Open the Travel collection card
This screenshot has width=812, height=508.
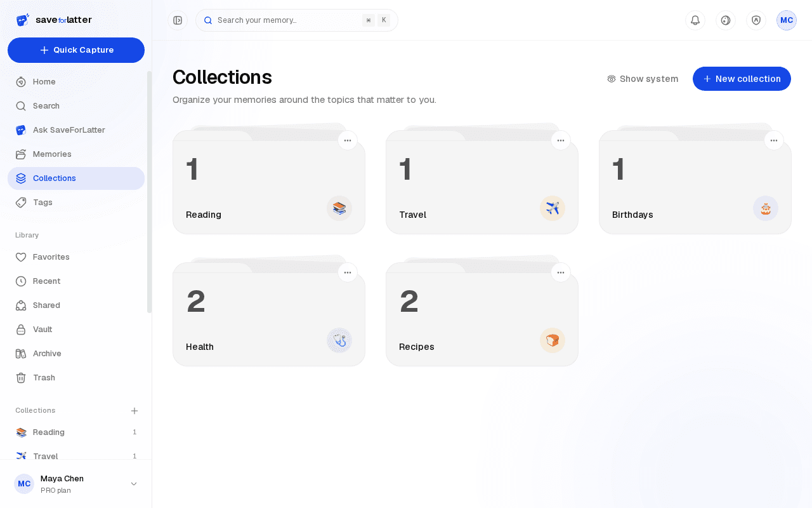tap(482, 182)
